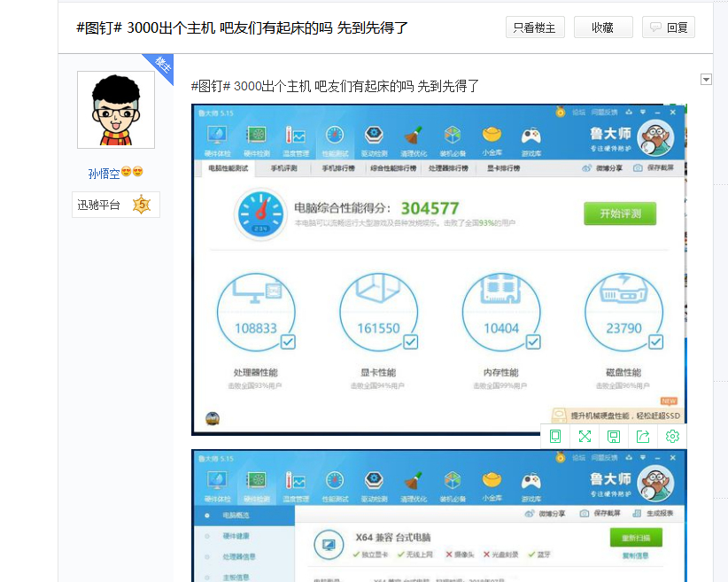Screen dimensions: 728x582
Task: Open 温度管理 icon in hardware overview window
Action: [296, 487]
